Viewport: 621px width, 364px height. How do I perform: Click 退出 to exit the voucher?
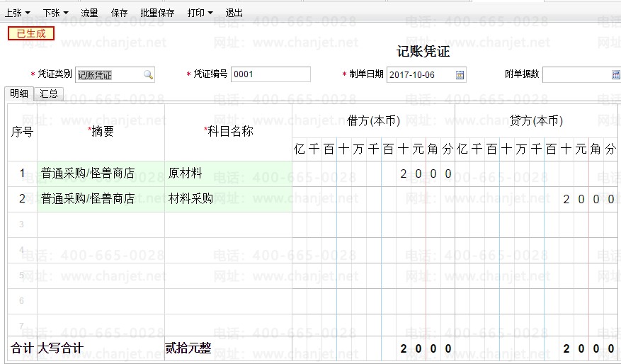[x=234, y=13]
